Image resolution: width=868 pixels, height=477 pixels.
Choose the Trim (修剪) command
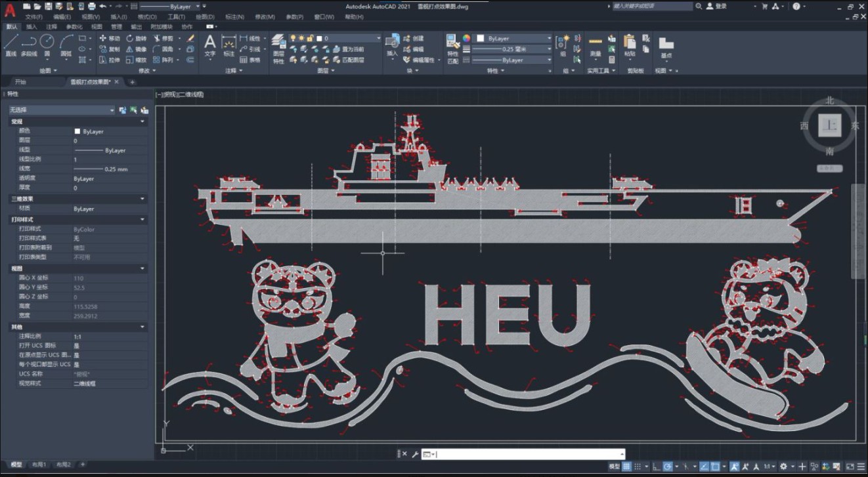pyautogui.click(x=163, y=38)
